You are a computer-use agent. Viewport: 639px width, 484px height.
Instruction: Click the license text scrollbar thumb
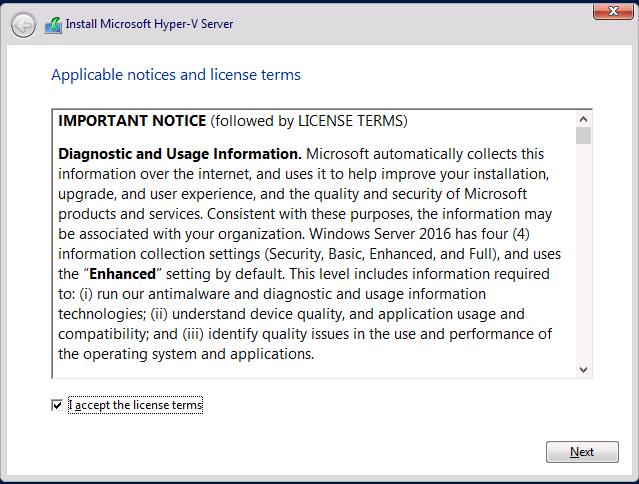pos(583,136)
